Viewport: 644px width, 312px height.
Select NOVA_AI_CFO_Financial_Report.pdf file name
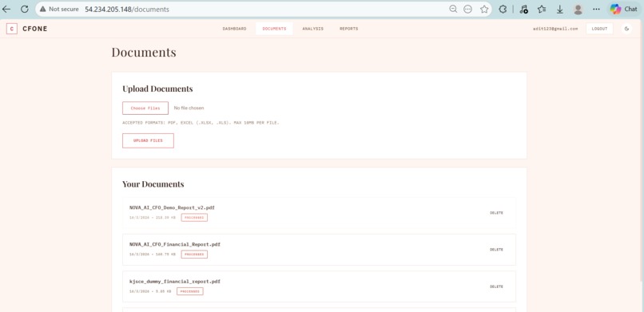[175, 244]
